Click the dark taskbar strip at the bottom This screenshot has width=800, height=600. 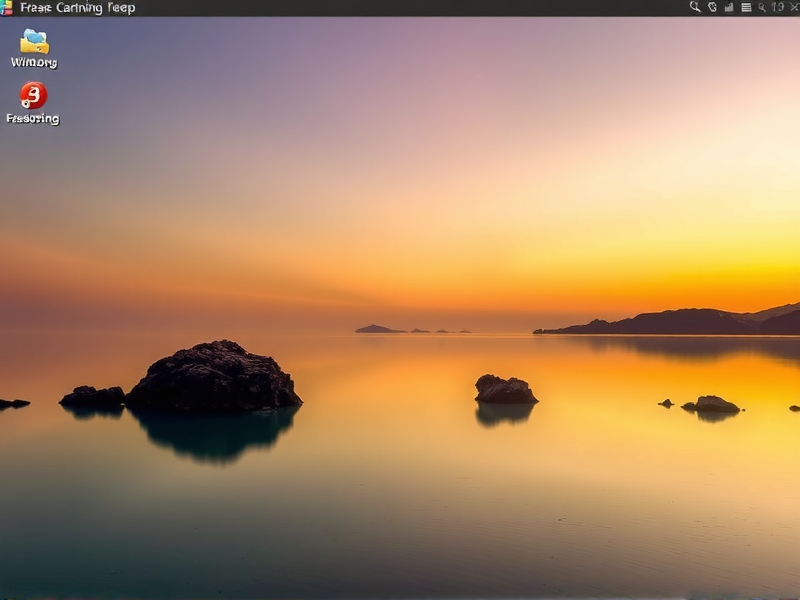400,595
